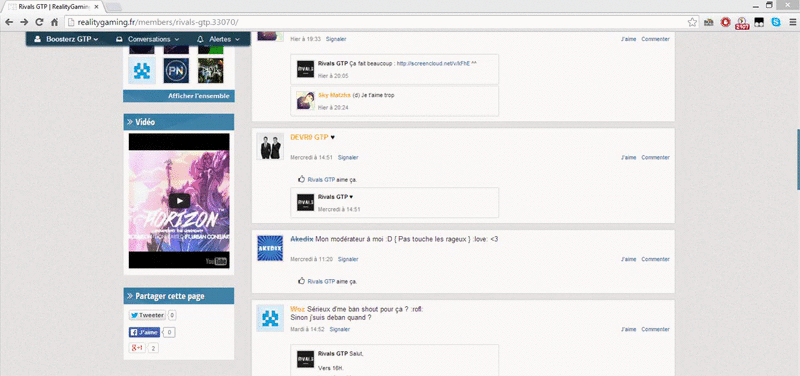800x376 pixels.
Task: Expand the Boosterz GTP account dropdown
Action: coord(66,39)
